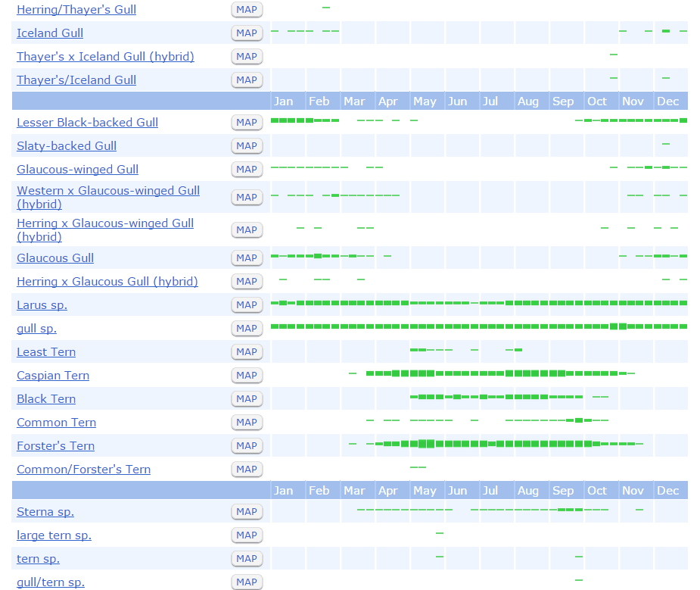Image resolution: width=700 pixels, height=590 pixels.
Task: Click MAP button for Thayer's x Iceland Gull hybrid
Action: click(x=247, y=57)
